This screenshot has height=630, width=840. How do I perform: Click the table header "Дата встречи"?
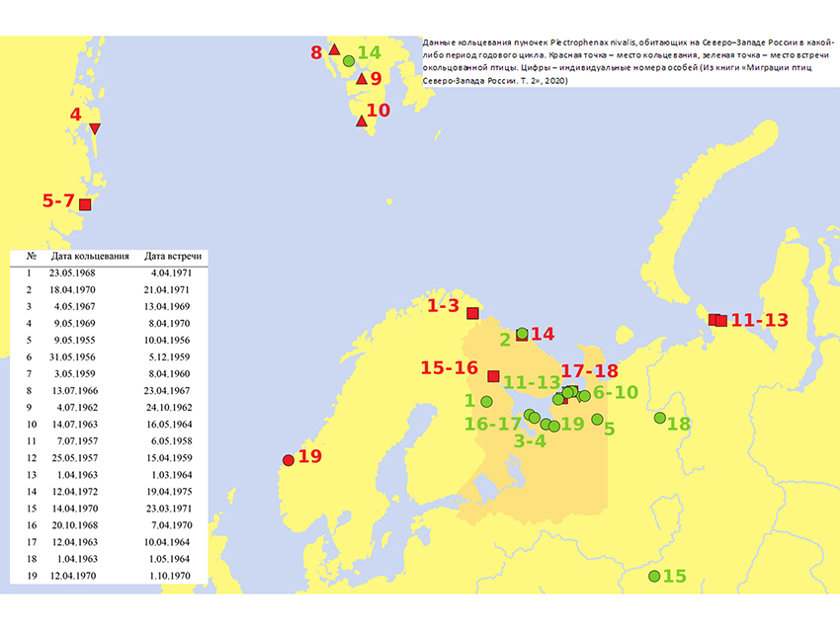pos(173,257)
